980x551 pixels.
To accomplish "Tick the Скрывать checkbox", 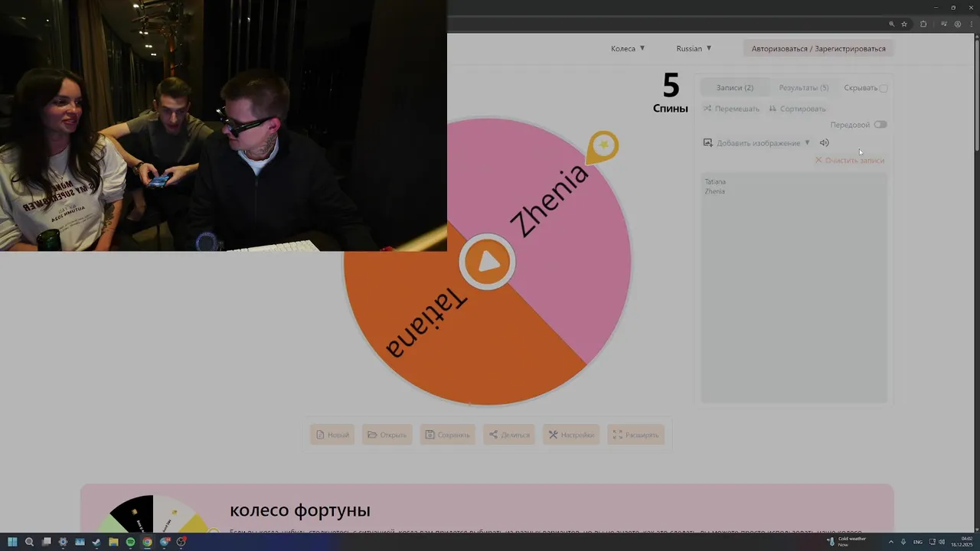I will 884,89.
